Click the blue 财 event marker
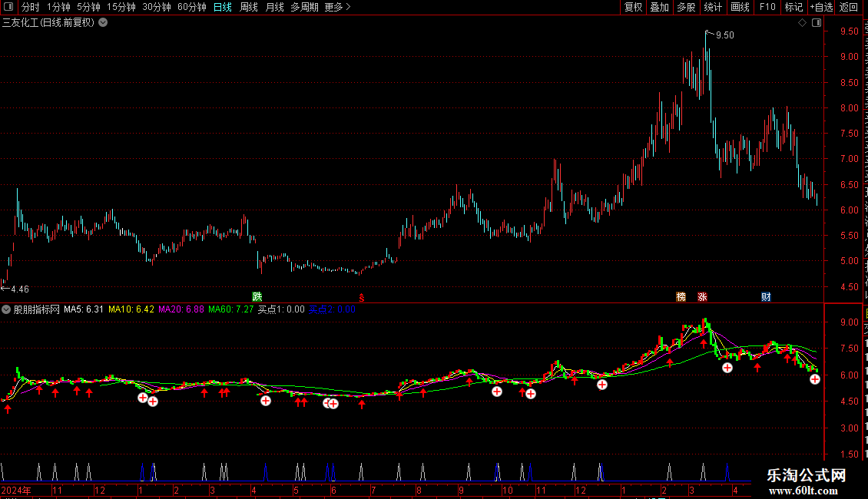The width and height of the screenshot is (868, 499). click(766, 297)
